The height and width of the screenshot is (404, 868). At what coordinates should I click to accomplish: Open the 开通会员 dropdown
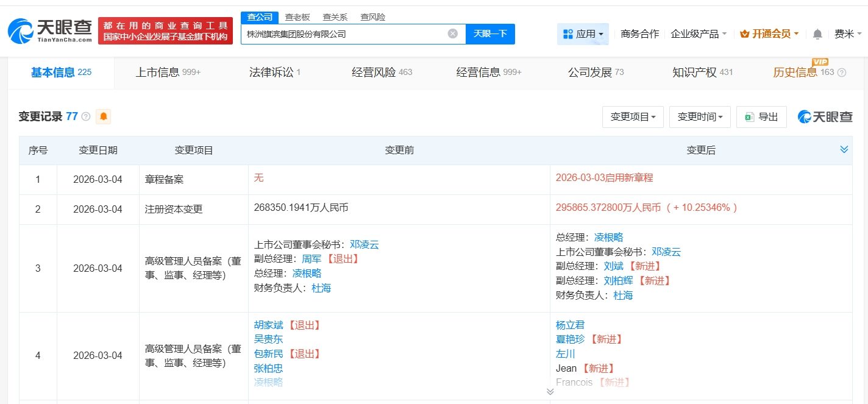769,34
